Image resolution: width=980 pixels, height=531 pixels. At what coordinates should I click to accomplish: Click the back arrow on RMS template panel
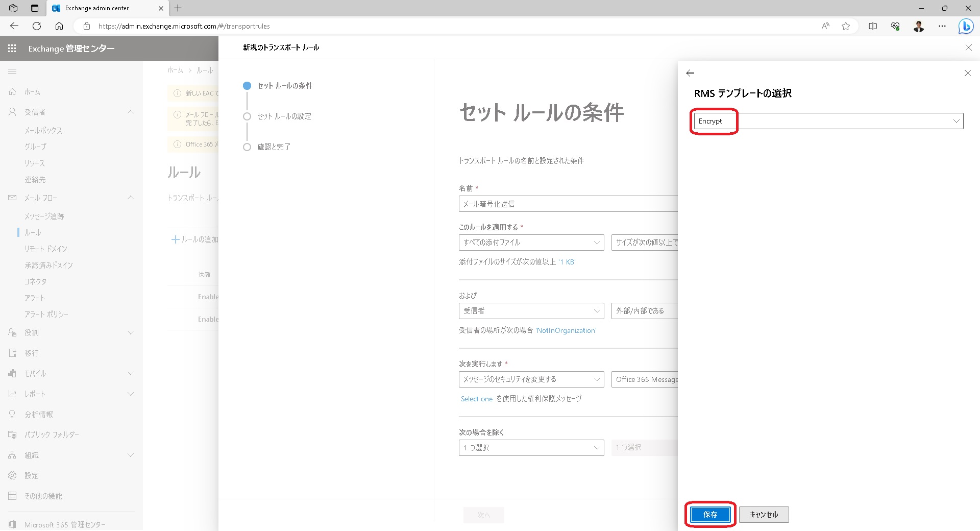[x=690, y=73]
